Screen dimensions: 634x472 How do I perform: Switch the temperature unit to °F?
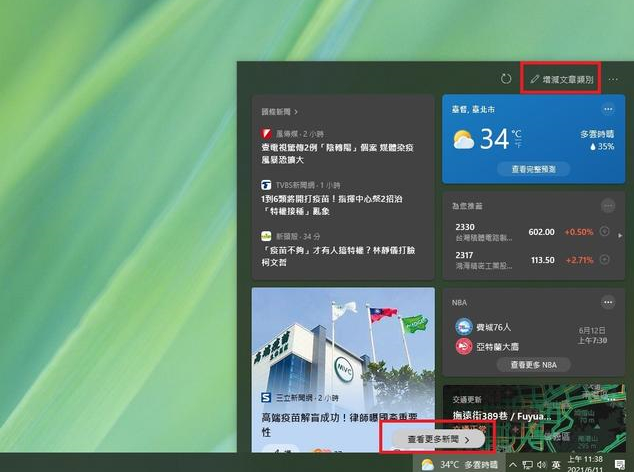518,144
